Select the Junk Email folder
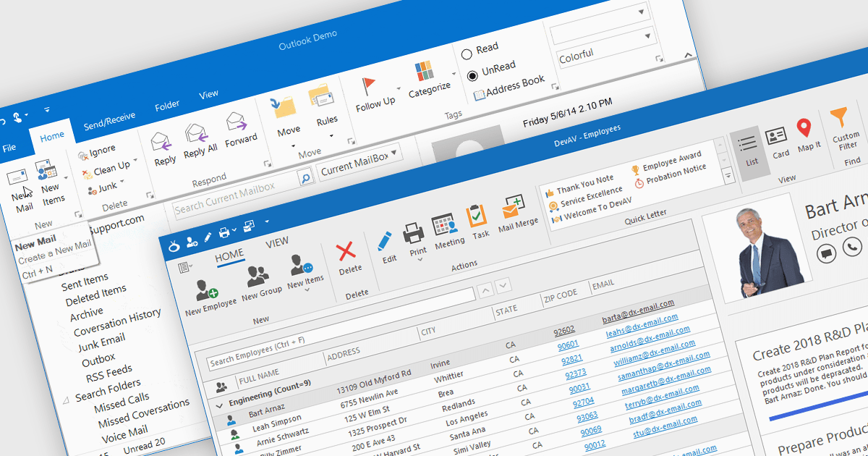 [101, 342]
